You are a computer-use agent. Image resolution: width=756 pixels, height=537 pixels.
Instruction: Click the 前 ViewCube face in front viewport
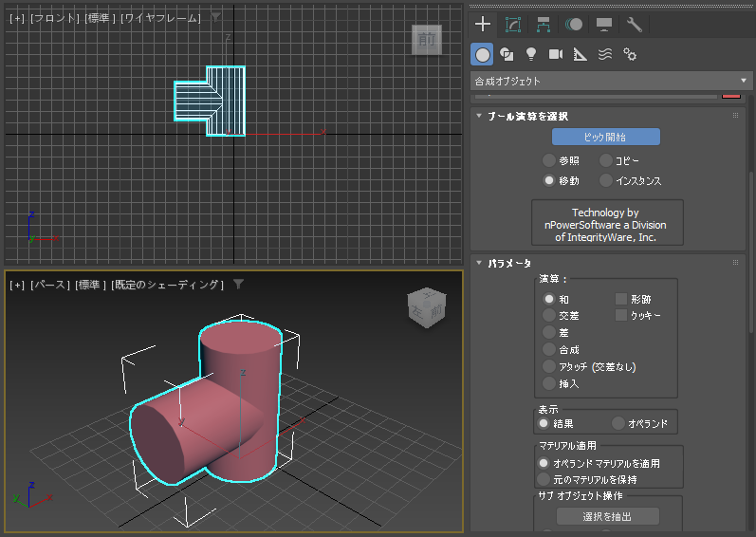point(427,40)
